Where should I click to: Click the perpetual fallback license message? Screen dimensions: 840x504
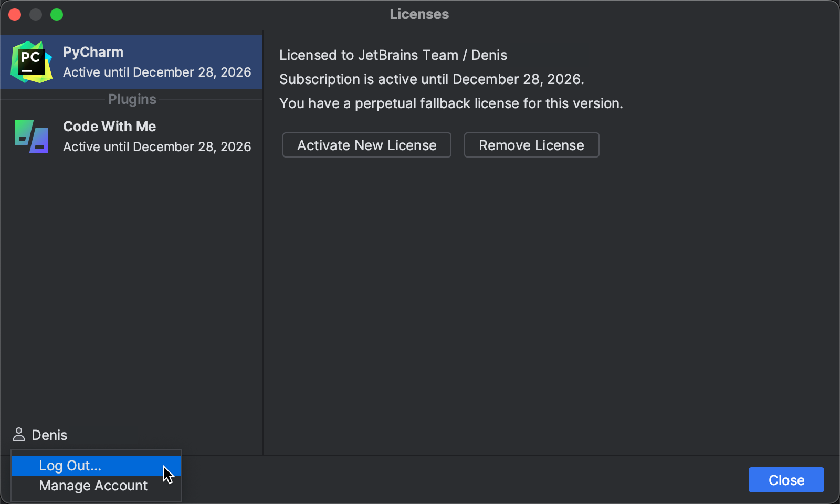451,103
